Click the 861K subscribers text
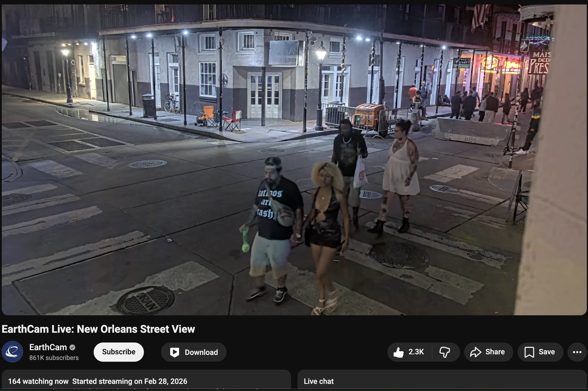 [x=54, y=358]
